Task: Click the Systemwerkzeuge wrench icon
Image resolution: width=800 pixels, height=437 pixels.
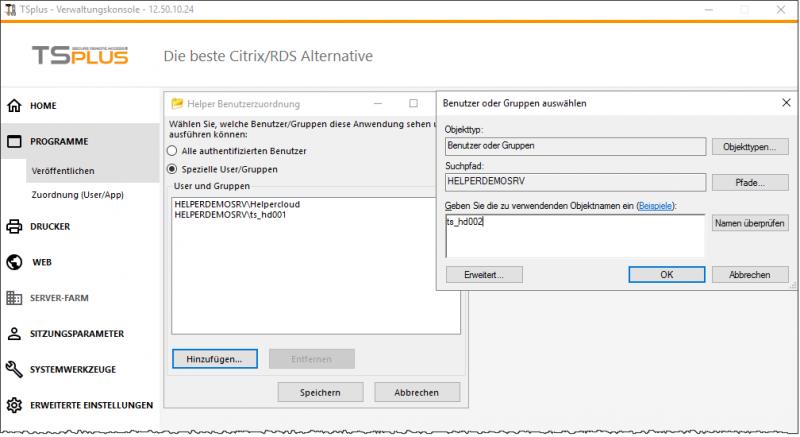Action: click(x=14, y=369)
